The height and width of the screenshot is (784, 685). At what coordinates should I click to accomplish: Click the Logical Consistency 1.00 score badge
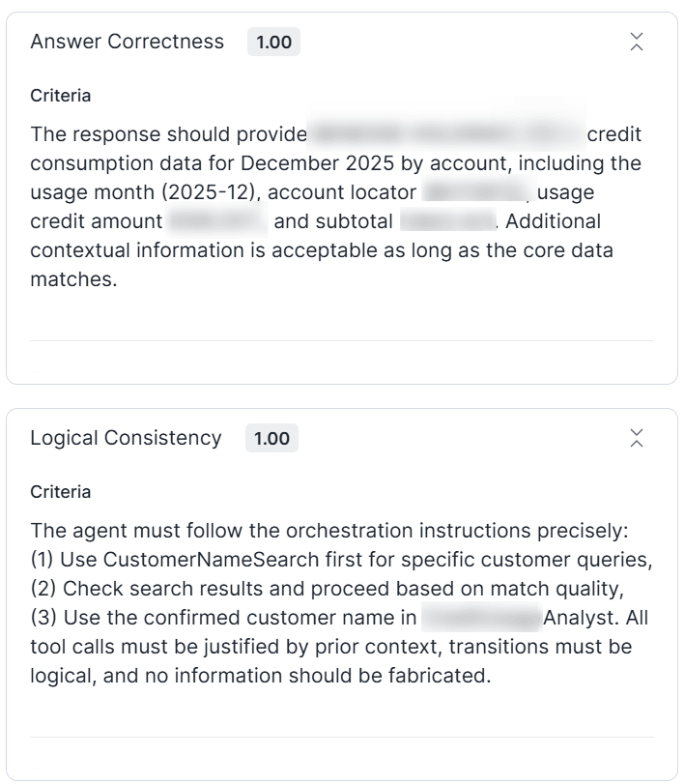click(271, 439)
